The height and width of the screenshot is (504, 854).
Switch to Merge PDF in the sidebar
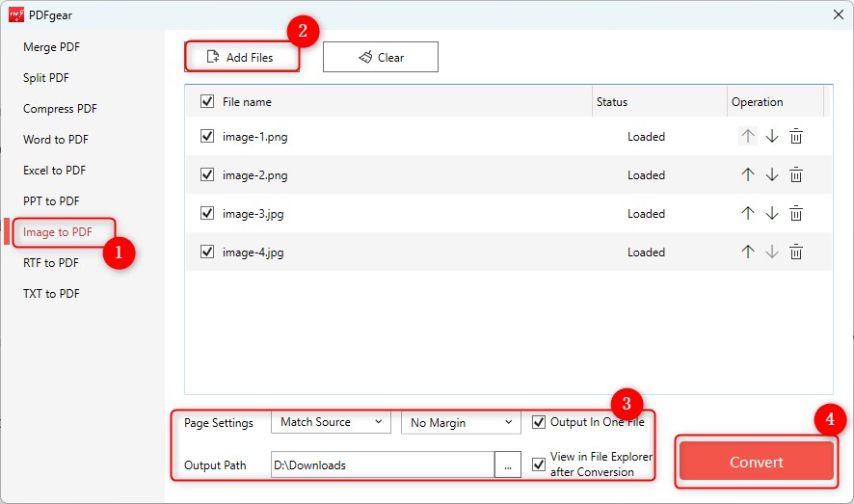tap(52, 47)
